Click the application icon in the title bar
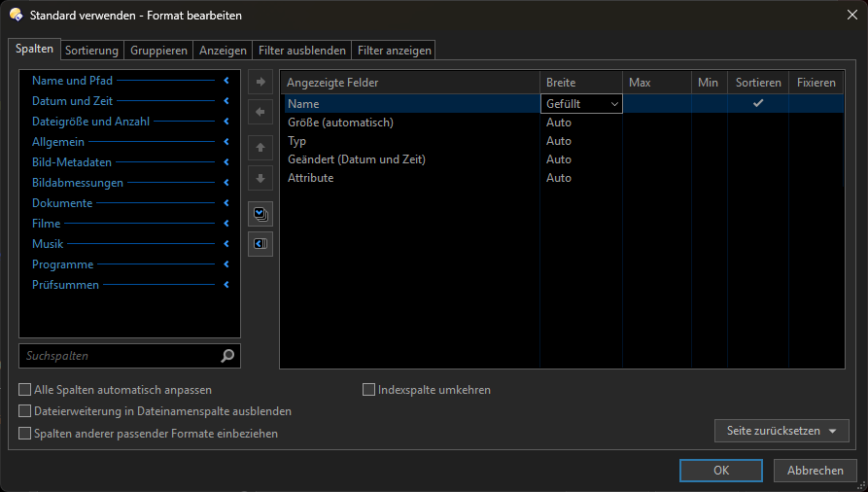The width and height of the screenshot is (868, 492). click(17, 15)
